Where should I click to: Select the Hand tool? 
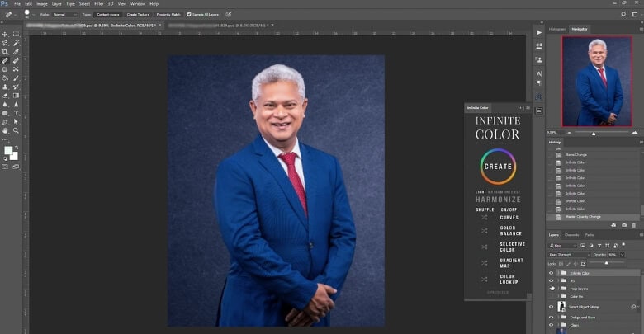[x=5, y=130]
